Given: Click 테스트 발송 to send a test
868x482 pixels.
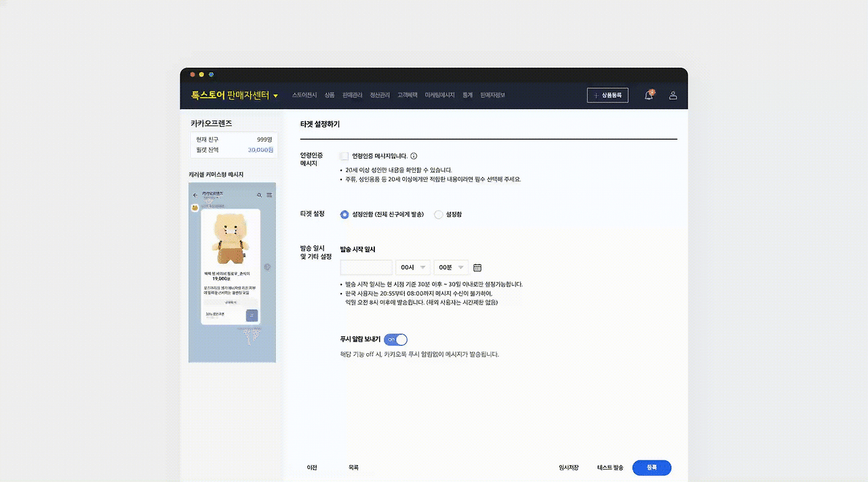Looking at the screenshot, I should tap(610, 467).
